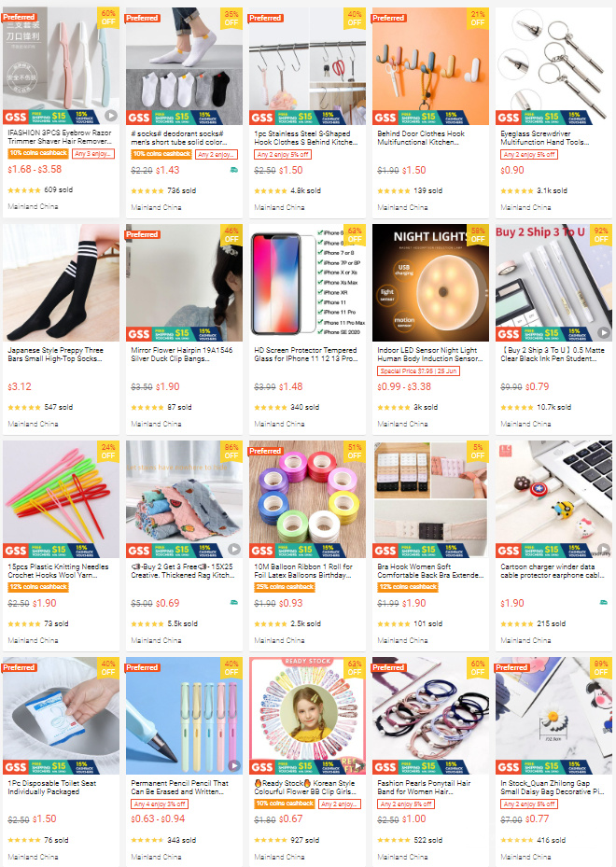Play video on Matte Clear Ink Pen thumbnail
Screen dimensions: 616x867
604,332
